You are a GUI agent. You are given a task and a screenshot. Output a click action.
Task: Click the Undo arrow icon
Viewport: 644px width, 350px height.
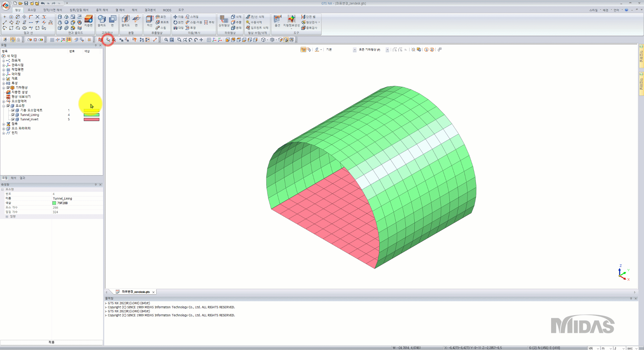click(43, 3)
